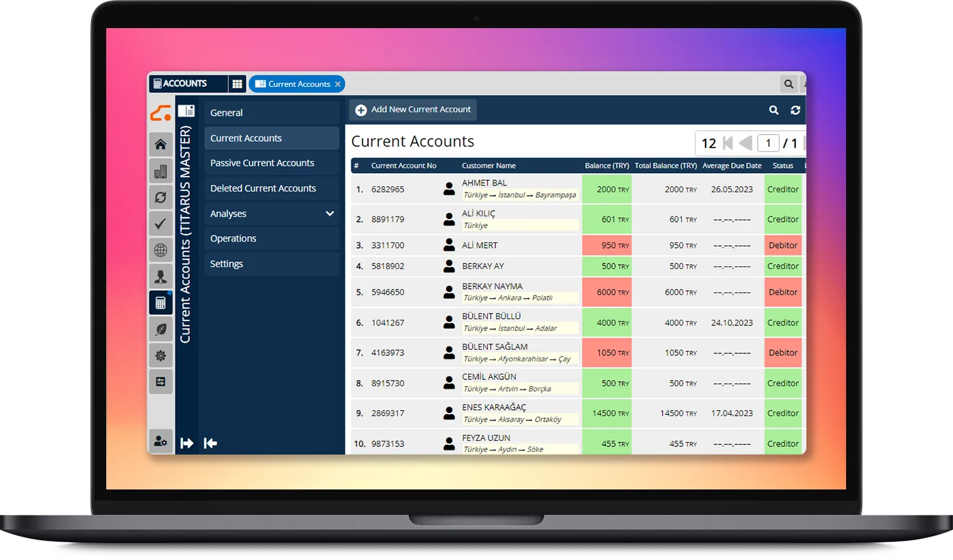The width and height of the screenshot is (953, 560).
Task: Open the grid apps icon beside ACCOUNTS
Action: point(237,84)
